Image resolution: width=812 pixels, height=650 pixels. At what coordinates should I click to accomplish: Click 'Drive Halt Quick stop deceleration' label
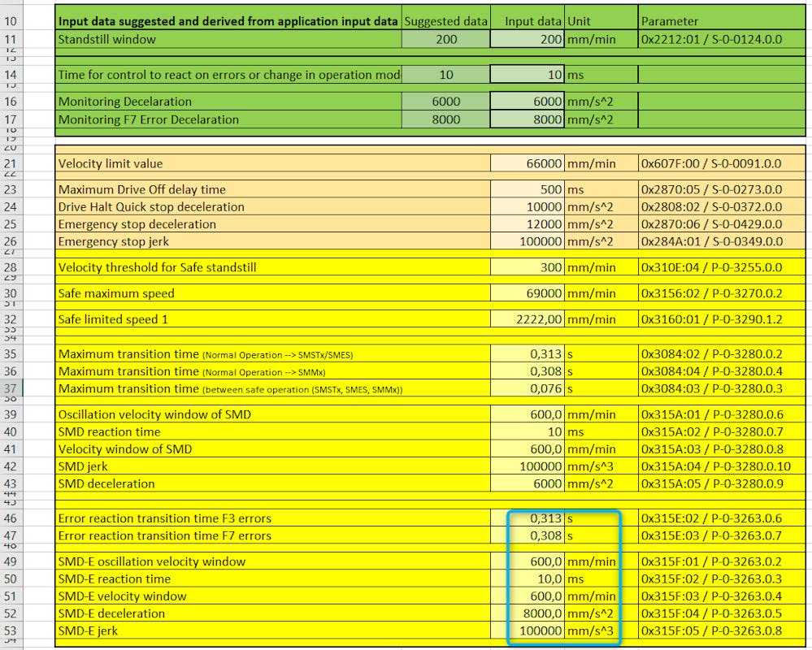[x=272, y=207]
